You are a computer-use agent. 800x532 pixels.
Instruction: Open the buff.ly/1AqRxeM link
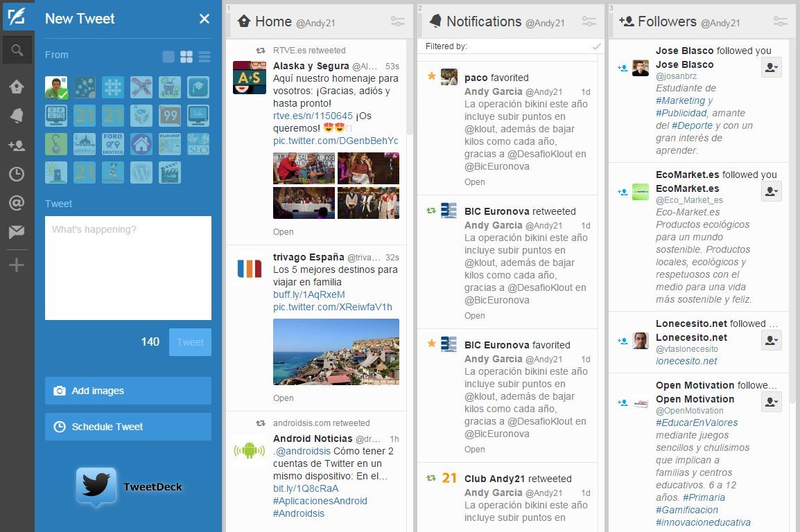[308, 294]
